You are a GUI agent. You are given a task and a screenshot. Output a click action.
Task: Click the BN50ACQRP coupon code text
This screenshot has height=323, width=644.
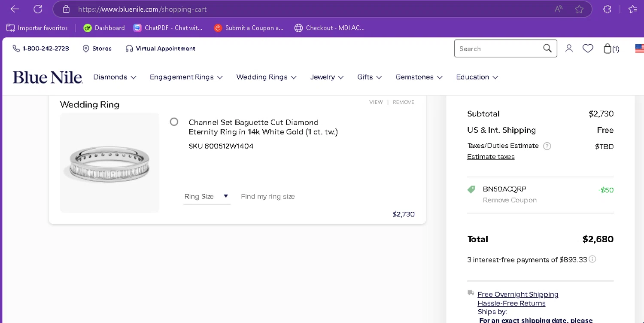(x=504, y=189)
